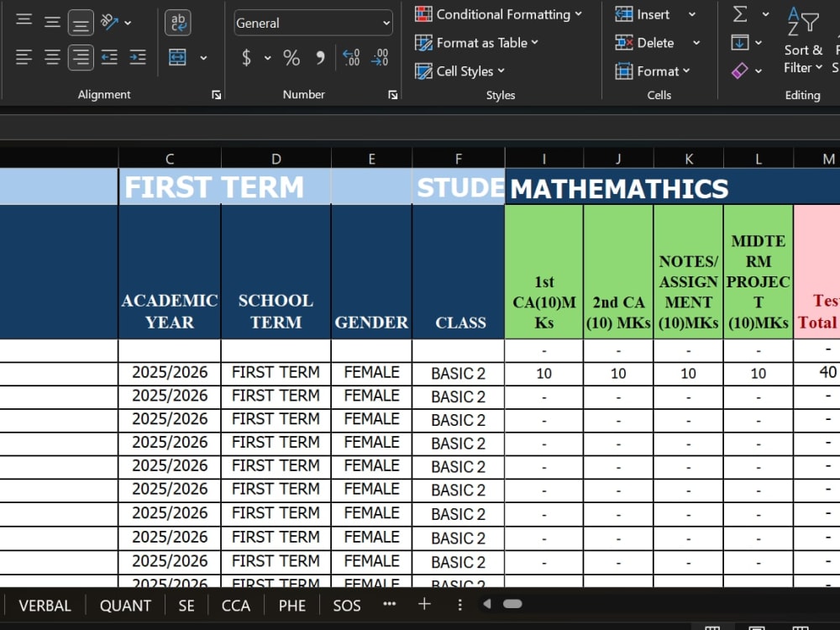The height and width of the screenshot is (630, 840).
Task: Open Format cells menu
Action: pyautogui.click(x=653, y=71)
